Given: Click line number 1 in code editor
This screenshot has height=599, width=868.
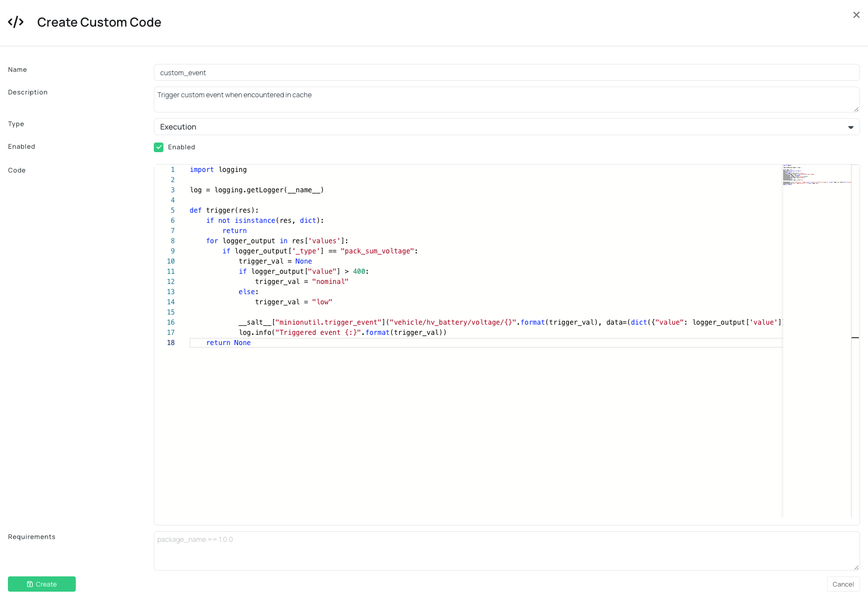Looking at the screenshot, I should click(173, 170).
